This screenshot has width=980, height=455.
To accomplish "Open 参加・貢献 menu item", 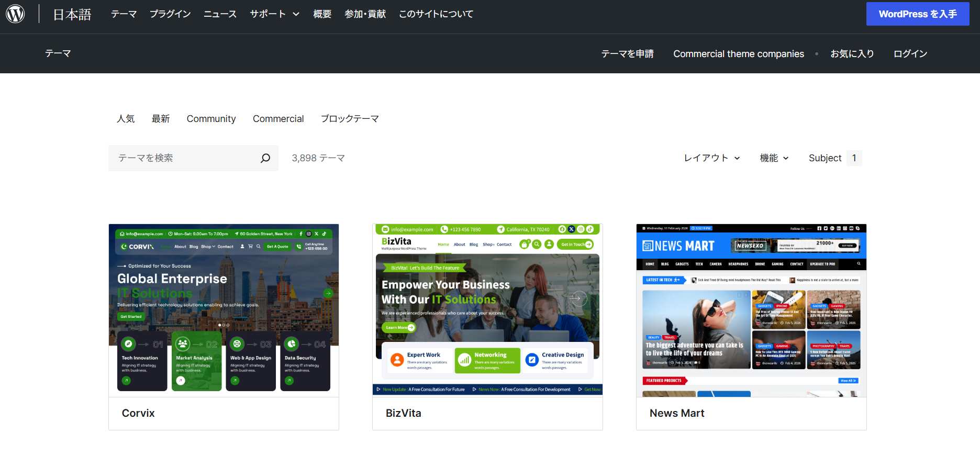I will 365,14.
